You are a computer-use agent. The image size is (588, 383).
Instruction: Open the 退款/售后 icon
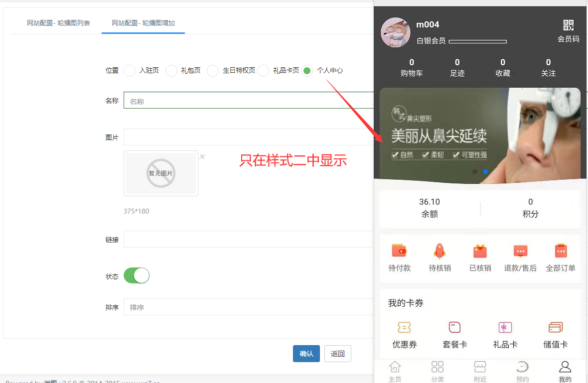521,251
